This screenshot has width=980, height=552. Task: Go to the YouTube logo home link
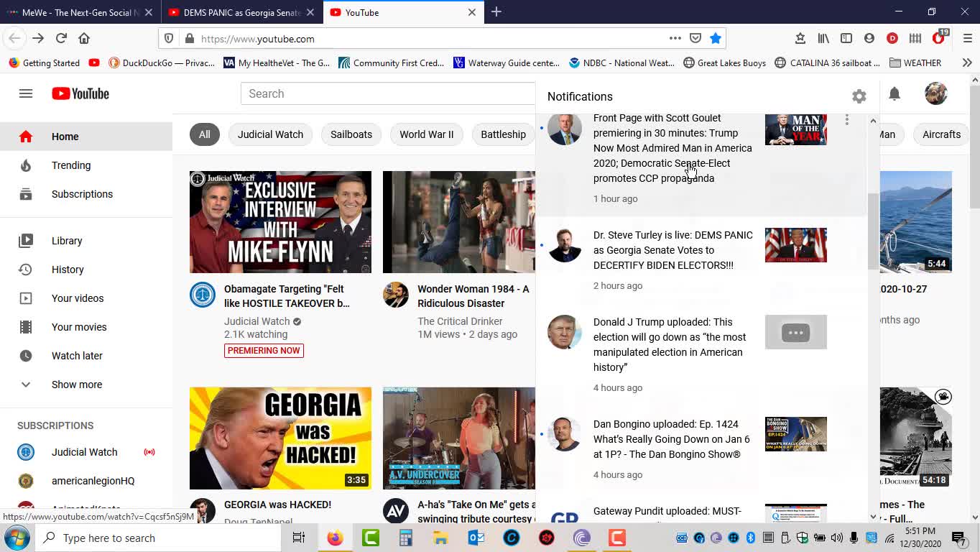point(80,93)
